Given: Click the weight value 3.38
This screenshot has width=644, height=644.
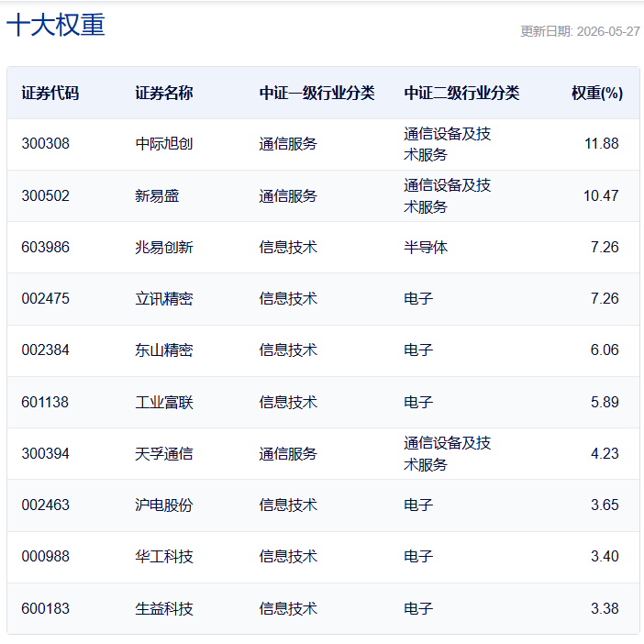Looking at the screenshot, I should 605,608.
